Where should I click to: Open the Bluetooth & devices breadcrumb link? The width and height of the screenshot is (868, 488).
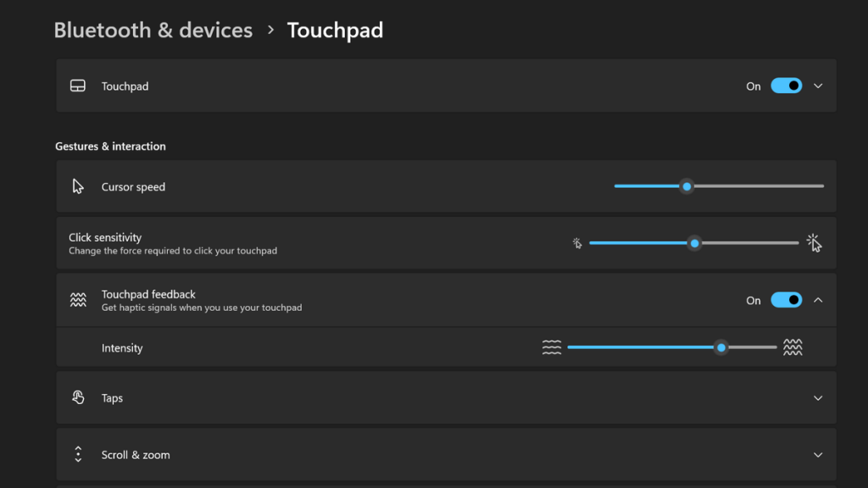[x=153, y=30]
